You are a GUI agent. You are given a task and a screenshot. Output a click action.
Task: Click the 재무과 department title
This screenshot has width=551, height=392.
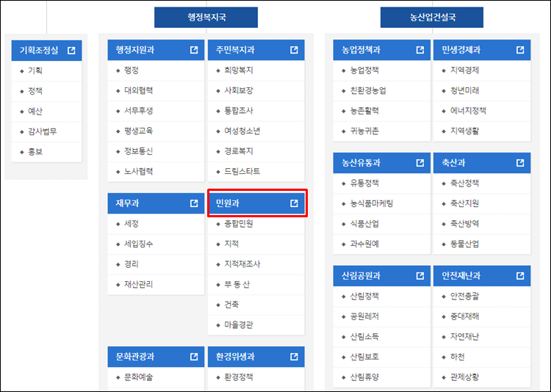click(127, 203)
